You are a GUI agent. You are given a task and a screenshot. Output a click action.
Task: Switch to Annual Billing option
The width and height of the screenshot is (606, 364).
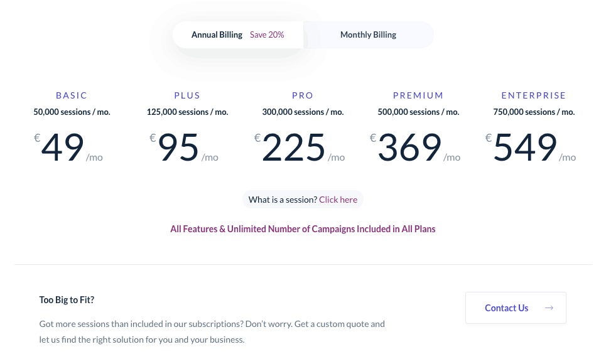(x=237, y=35)
